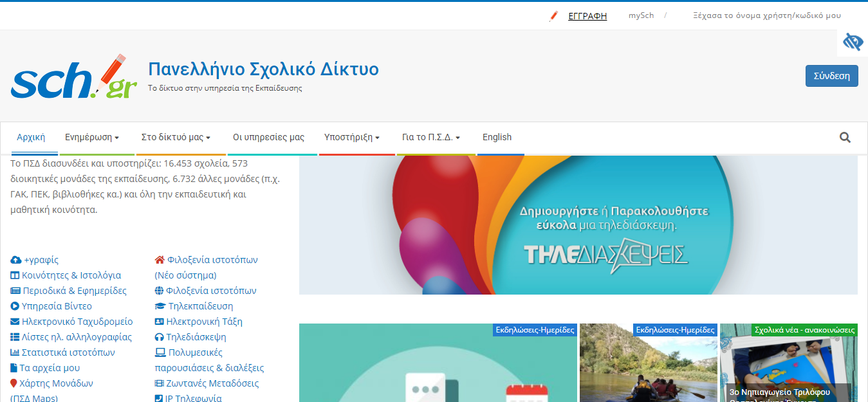
Task: Expand the Ενημέρωση dropdown menu
Action: click(x=92, y=137)
